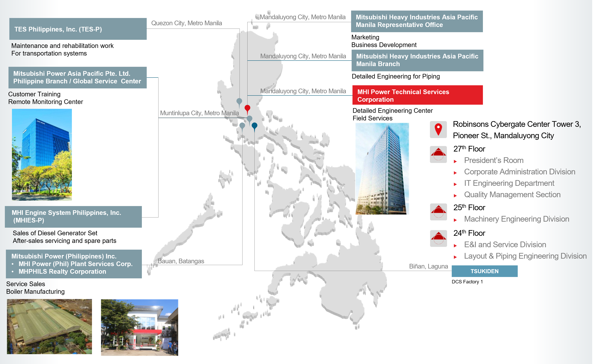Click the 'Sales of Diesel Generator Set' text

pyautogui.click(x=55, y=233)
